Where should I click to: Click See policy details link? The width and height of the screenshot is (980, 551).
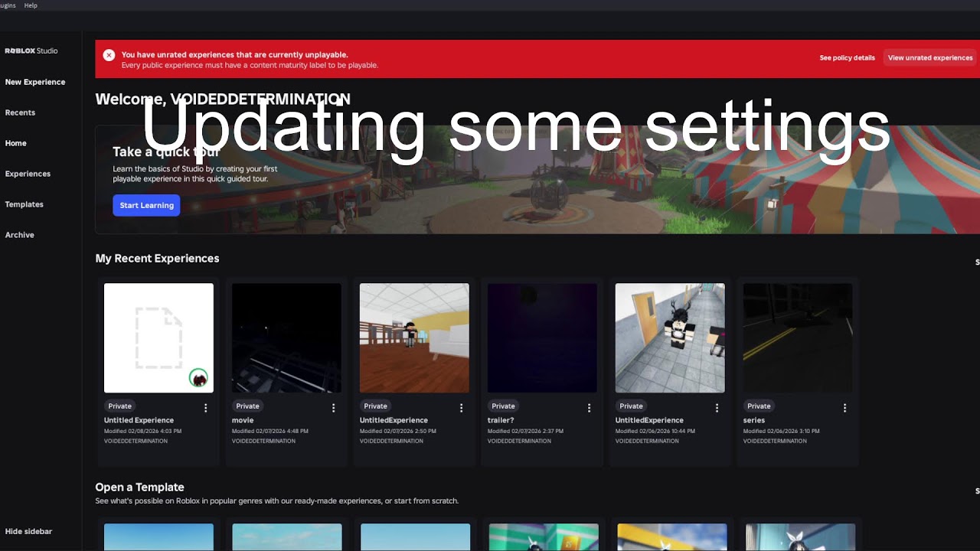847,58
